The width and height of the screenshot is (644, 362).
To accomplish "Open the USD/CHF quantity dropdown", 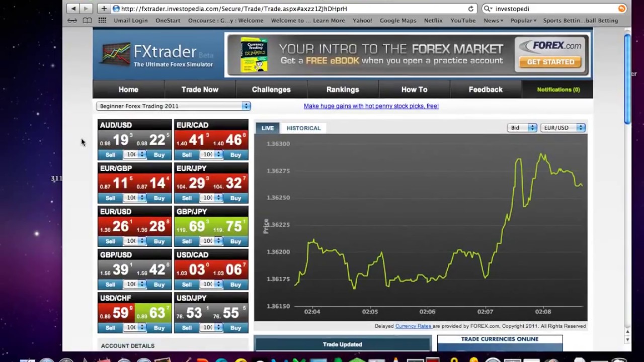I will coord(135,327).
